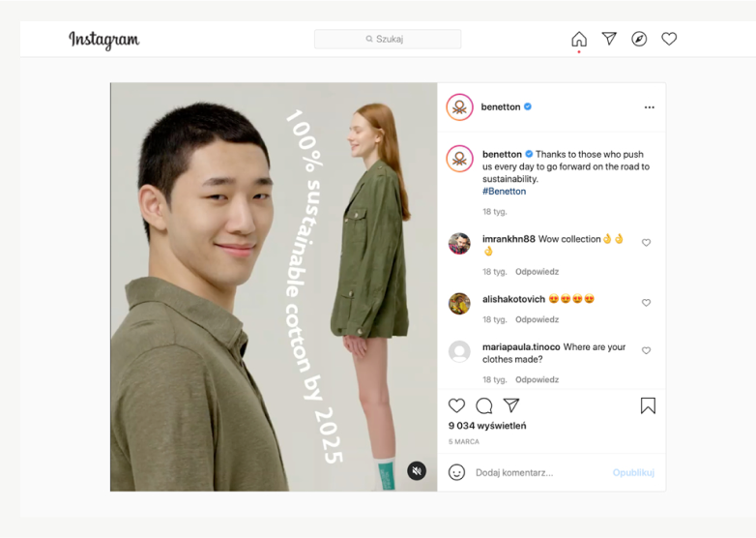Open the Explore compass icon
Viewport: 756px width, 538px height.
click(x=639, y=39)
